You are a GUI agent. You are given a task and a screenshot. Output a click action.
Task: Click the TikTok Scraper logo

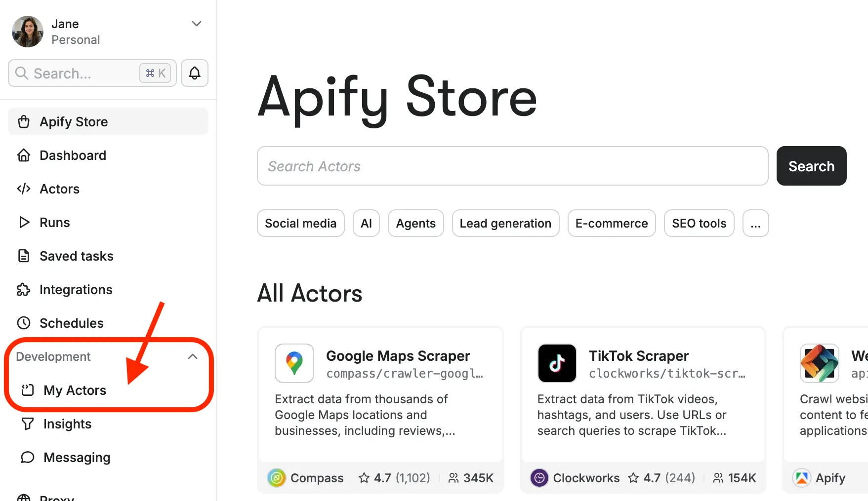557,363
